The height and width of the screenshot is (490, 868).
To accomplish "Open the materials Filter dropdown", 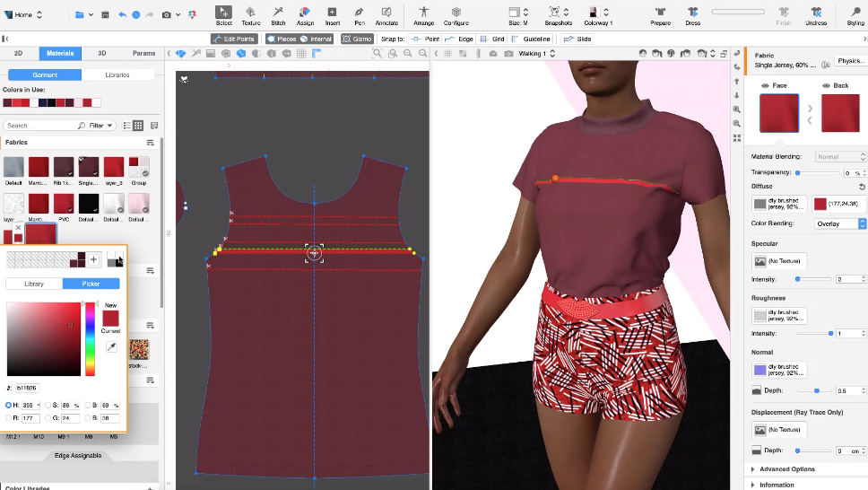I will [101, 126].
